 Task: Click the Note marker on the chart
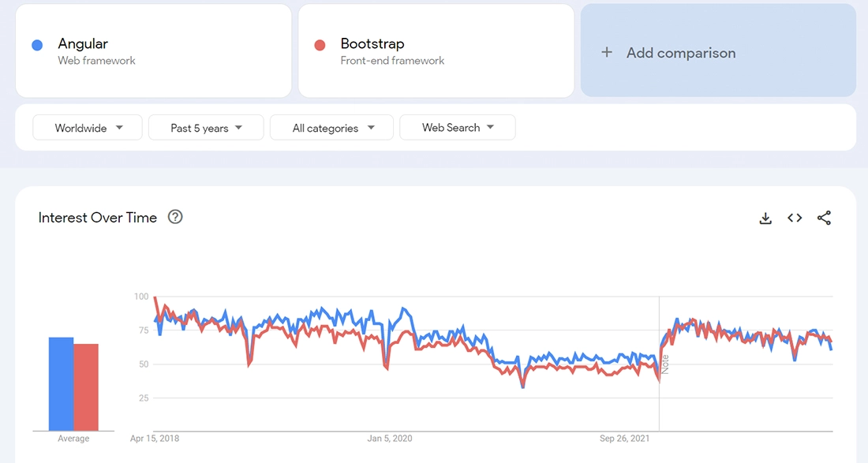pos(665,364)
